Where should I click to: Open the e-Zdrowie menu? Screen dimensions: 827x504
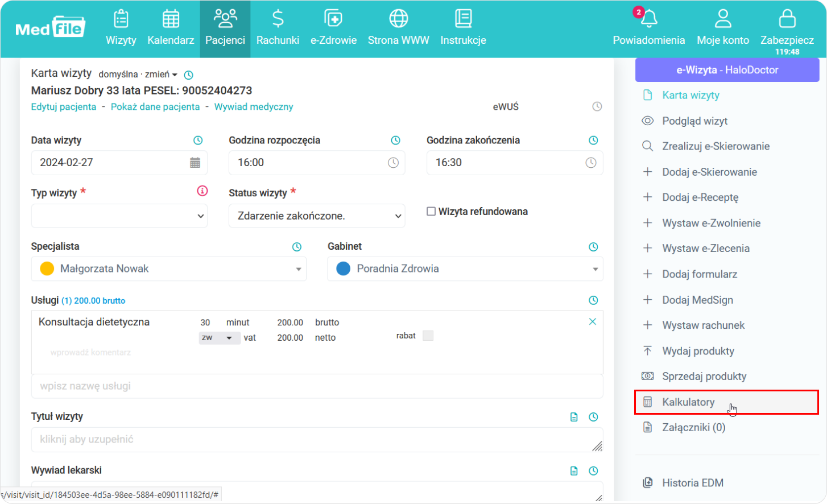pos(333,28)
